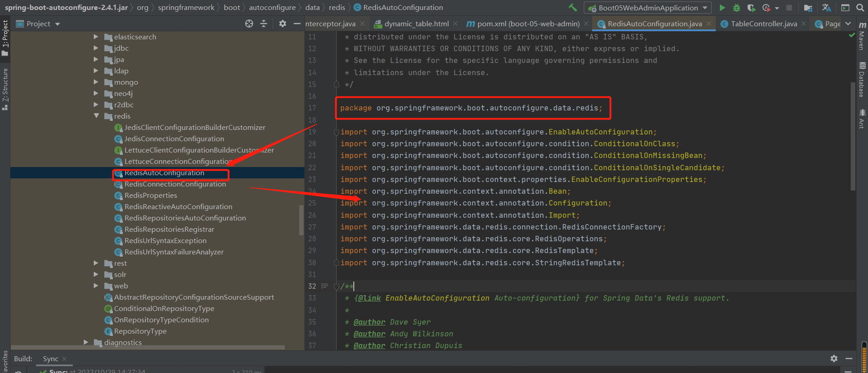Click the redis breadcrumb in navigation bar
Screen dimensions: 868x373
[x=337, y=7]
